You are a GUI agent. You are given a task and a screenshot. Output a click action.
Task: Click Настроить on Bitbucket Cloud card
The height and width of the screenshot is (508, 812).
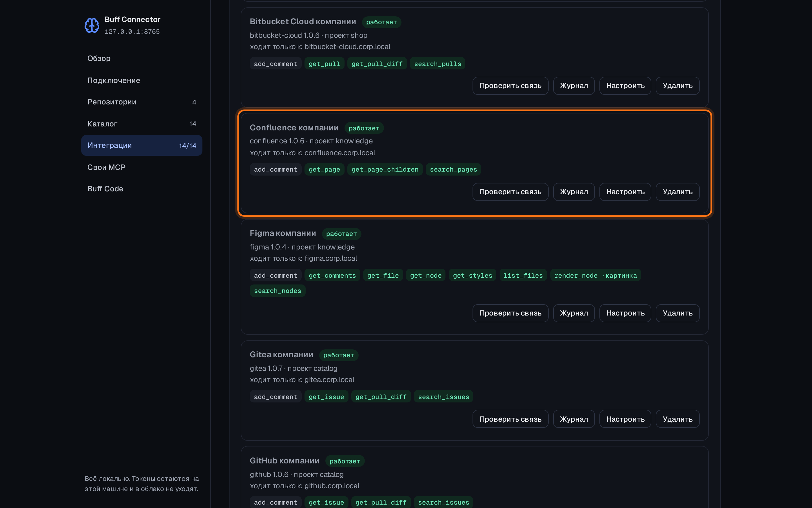[x=625, y=86]
